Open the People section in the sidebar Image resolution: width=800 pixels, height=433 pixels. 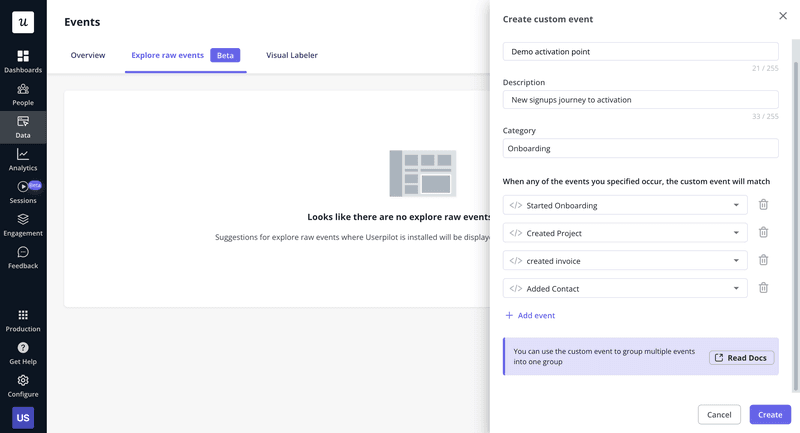[x=23, y=94]
